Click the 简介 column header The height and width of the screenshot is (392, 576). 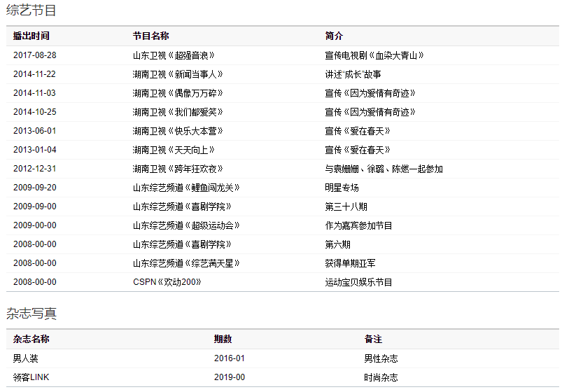click(x=334, y=36)
